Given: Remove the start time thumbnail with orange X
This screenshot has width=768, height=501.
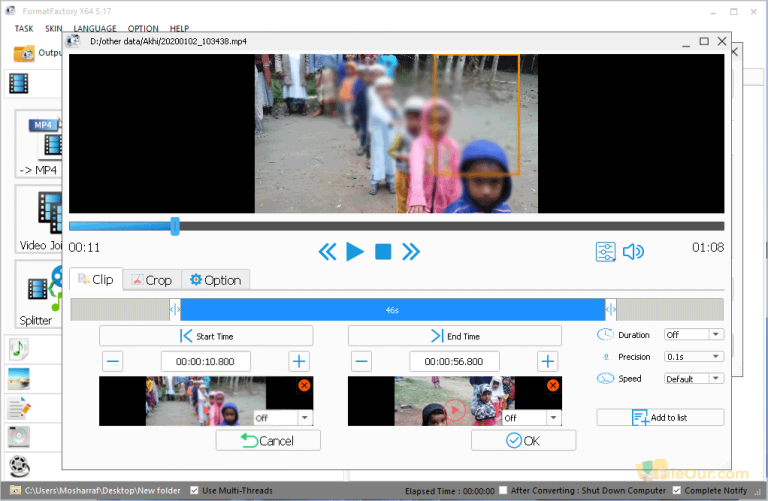Looking at the screenshot, I should pos(304,385).
